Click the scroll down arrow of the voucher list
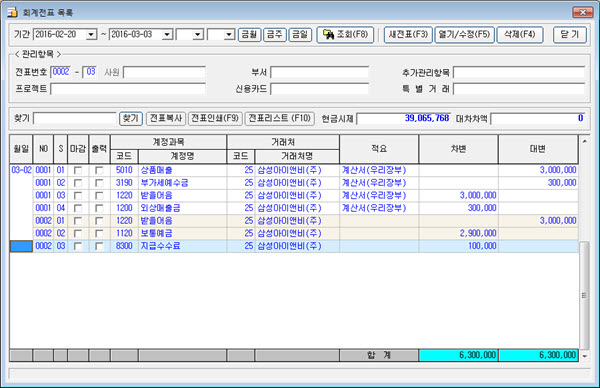The height and width of the screenshot is (388, 600). [584, 356]
